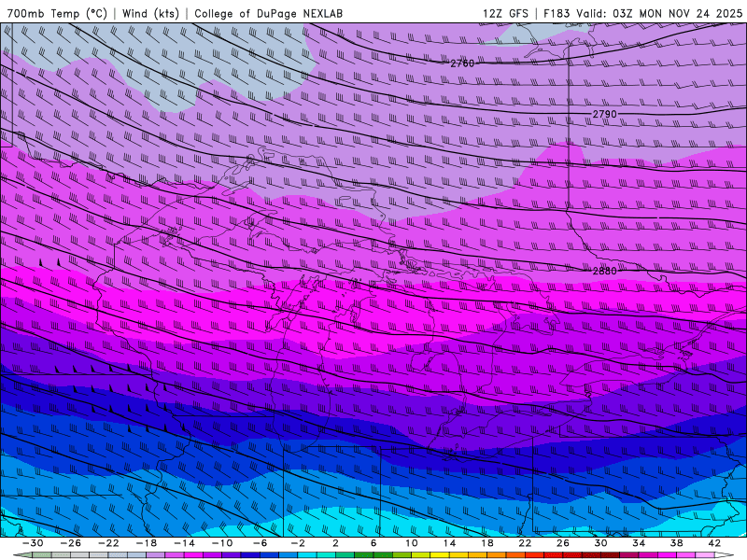This screenshot has height=560, width=747.
Task: Click the -10 colorbar tick label
Action: [222, 543]
